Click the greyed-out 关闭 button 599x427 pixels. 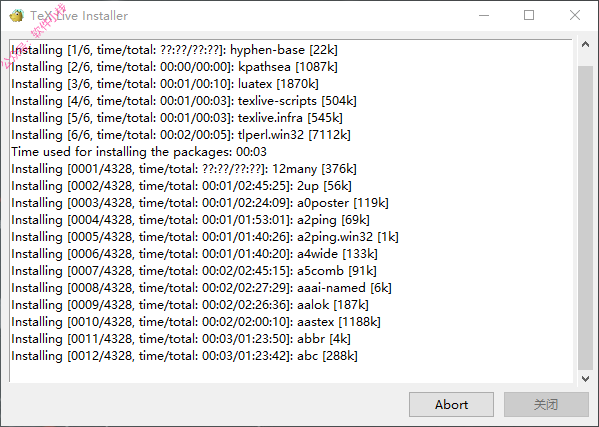tap(546, 404)
